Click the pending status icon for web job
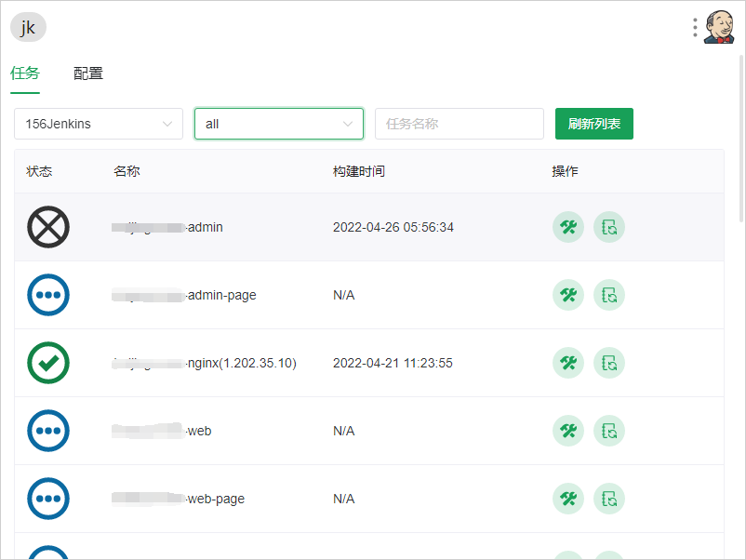 pyautogui.click(x=48, y=431)
